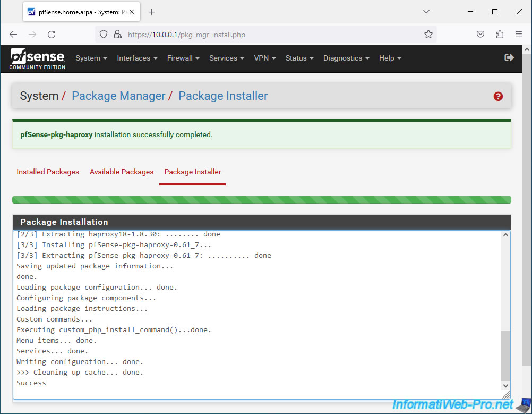Click the padlock site security icon
Viewport: 532px width, 414px height.
tap(118, 35)
